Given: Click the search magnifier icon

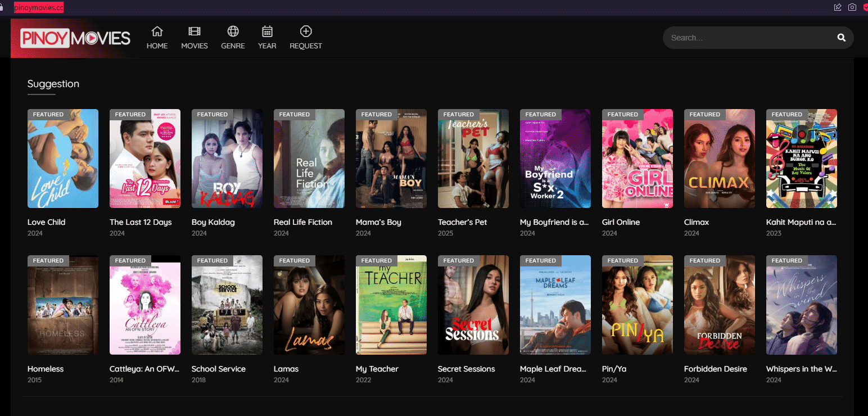Looking at the screenshot, I should (842, 38).
